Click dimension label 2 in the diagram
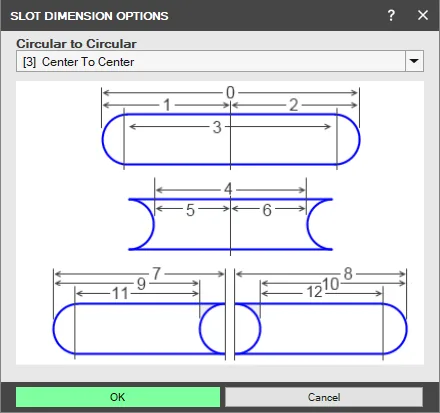440x413 pixels. click(x=293, y=105)
